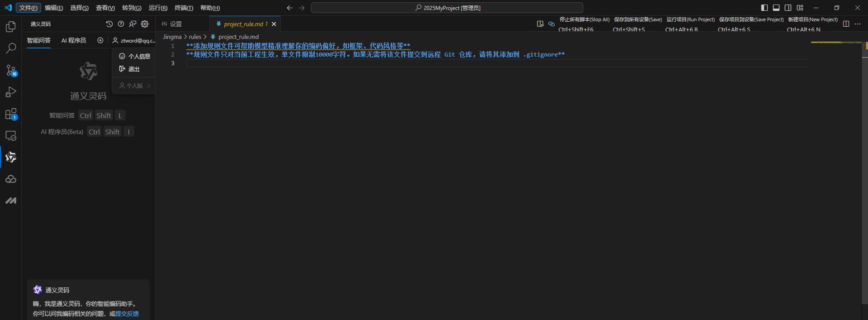Open Source Control view with badge 10
Image resolution: width=868 pixels, height=320 pixels.
tap(11, 70)
